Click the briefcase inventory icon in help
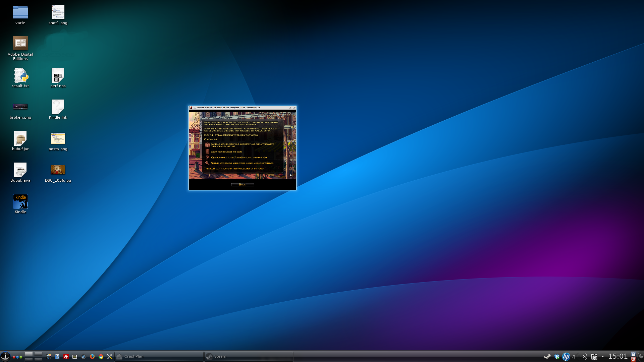The image size is (644, 362). tap(207, 145)
